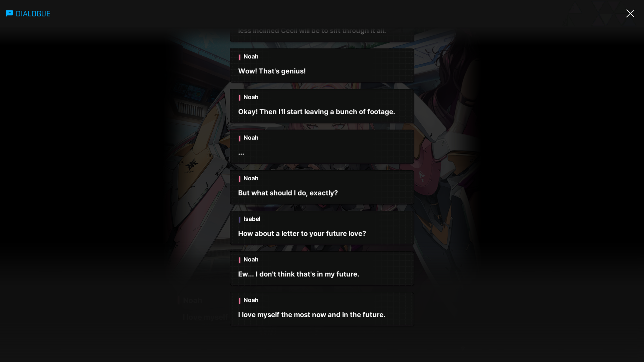Click the partially hidden 'Cecil' entry at top
The width and height of the screenshot is (644, 362).
(x=322, y=34)
